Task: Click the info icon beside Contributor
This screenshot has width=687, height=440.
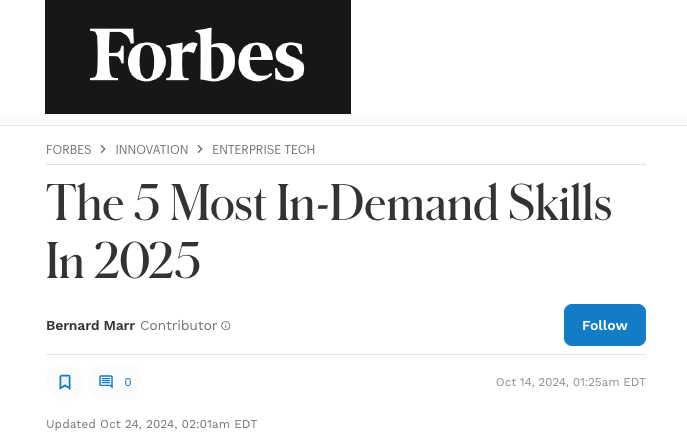Action: point(226,326)
